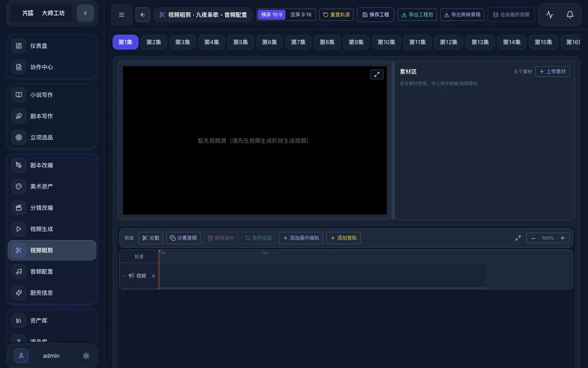Go back with the arrow button
The image size is (588, 368).
[143, 15]
